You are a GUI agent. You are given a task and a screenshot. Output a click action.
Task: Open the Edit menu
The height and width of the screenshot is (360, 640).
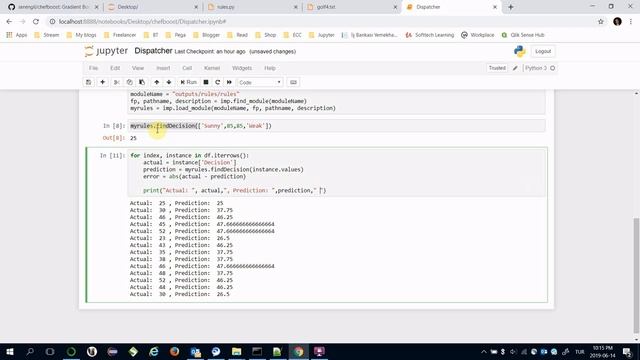click(115, 68)
